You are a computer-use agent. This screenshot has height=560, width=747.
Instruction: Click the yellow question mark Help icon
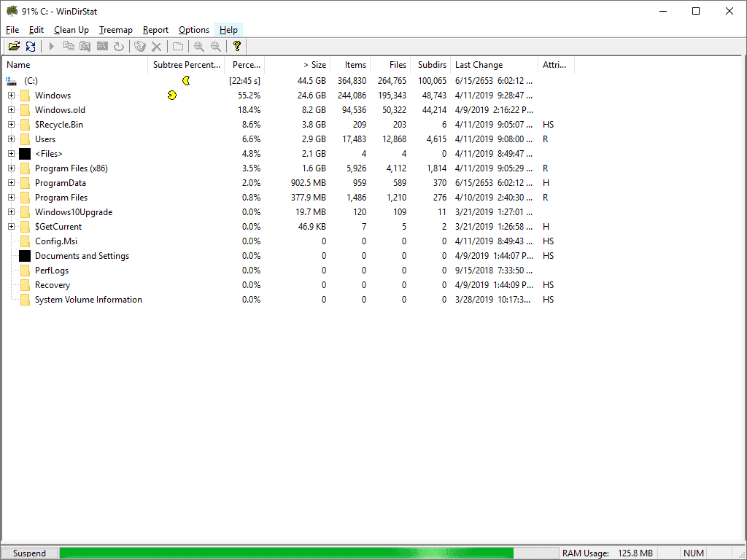tap(237, 46)
